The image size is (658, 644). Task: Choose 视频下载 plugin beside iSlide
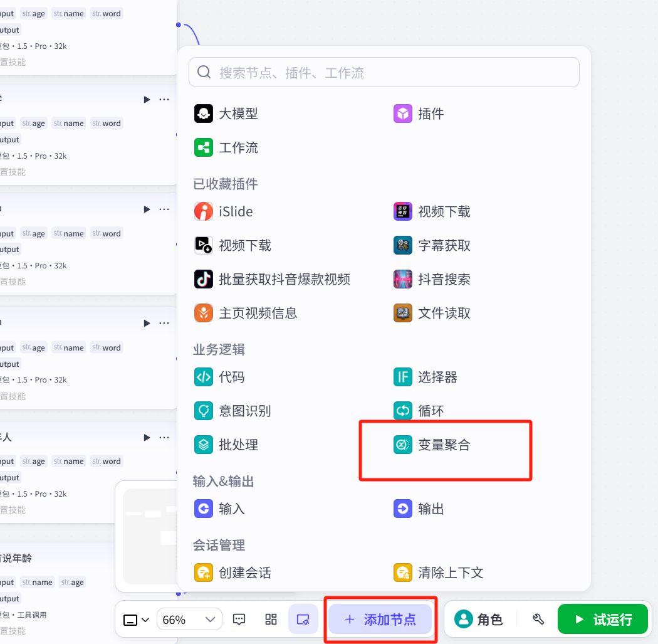432,211
